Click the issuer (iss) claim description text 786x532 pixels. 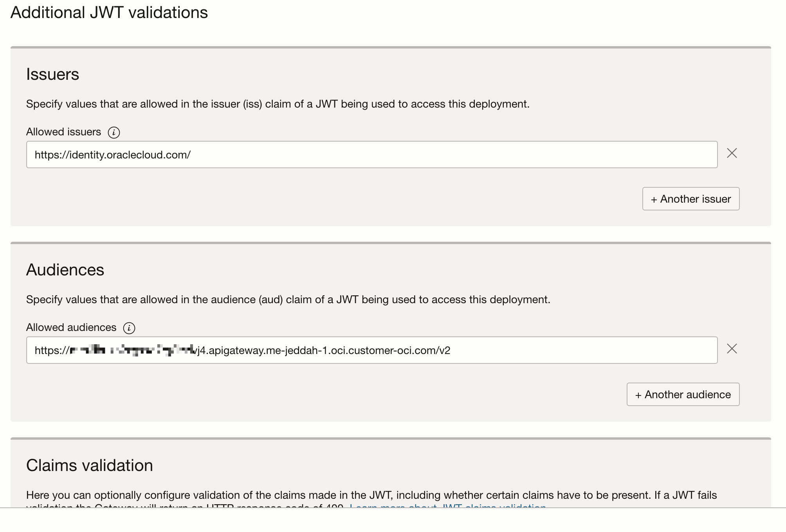pyautogui.click(x=277, y=104)
